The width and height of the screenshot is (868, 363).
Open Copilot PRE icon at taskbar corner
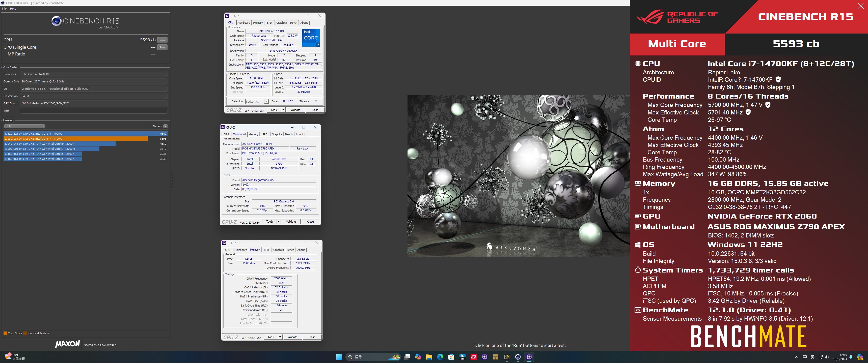(x=860, y=357)
